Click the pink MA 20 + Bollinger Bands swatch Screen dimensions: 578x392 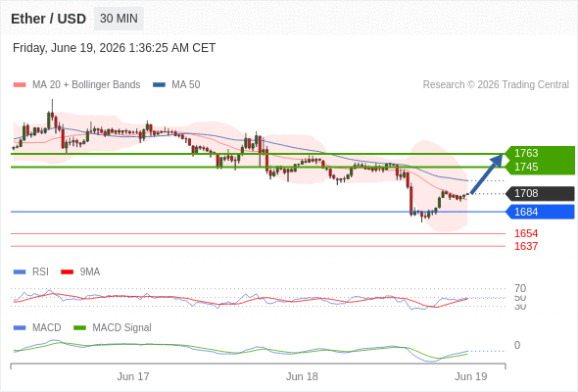pyautogui.click(x=20, y=85)
